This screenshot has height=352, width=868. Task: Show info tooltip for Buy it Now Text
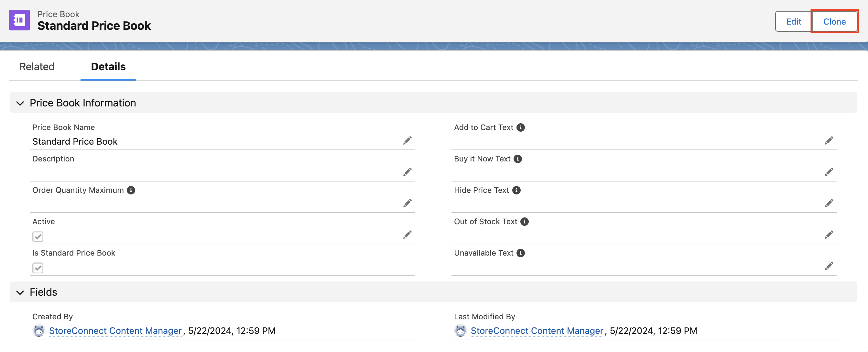tap(517, 159)
